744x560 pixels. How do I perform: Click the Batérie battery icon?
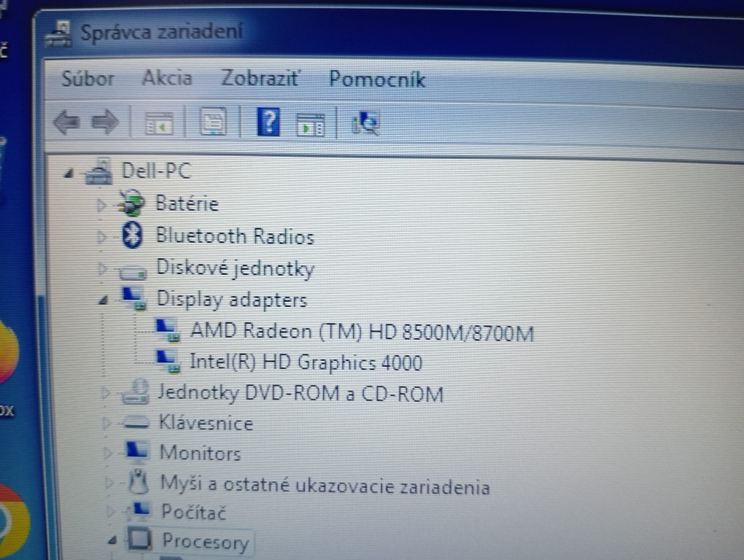132,203
